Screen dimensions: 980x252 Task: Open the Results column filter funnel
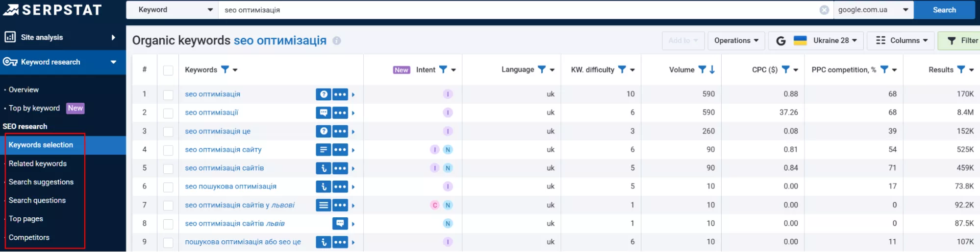click(961, 69)
